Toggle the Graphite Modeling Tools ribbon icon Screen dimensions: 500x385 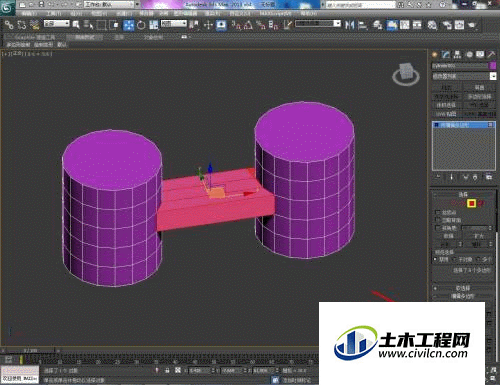coord(392,25)
